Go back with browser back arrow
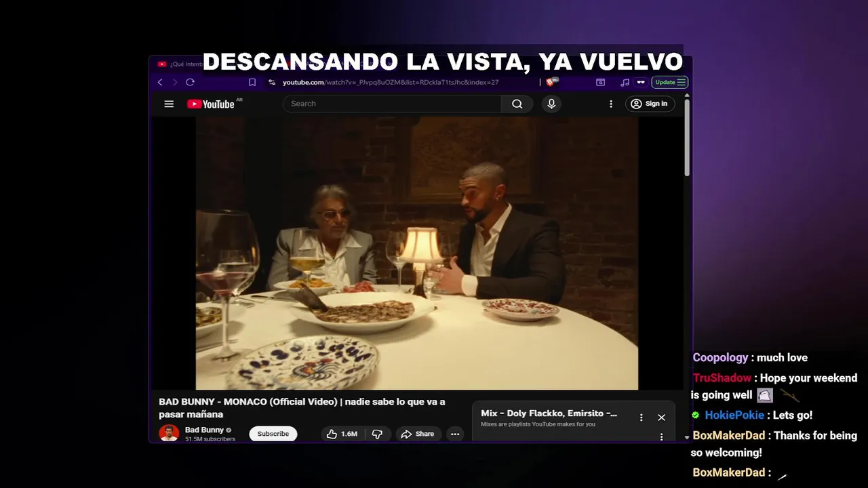Viewport: 868px width, 488px height. 160,82
